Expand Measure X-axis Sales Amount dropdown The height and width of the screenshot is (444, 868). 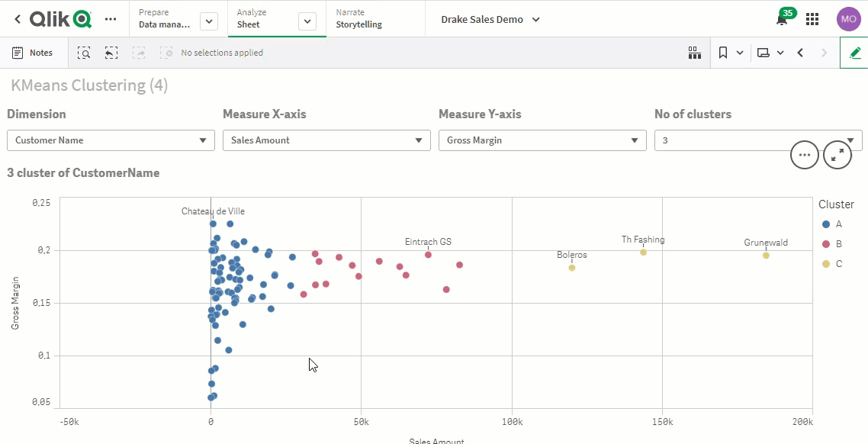click(327, 140)
